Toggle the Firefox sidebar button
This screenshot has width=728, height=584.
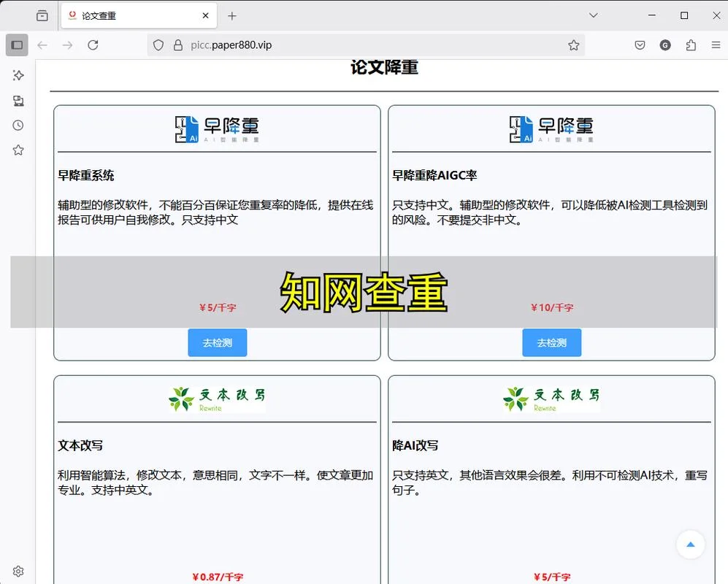(x=18, y=45)
